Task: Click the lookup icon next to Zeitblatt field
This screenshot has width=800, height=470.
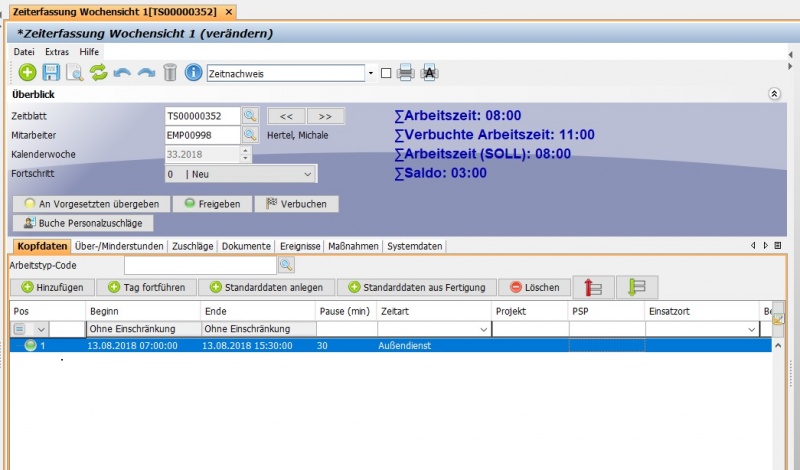Action: pos(250,116)
